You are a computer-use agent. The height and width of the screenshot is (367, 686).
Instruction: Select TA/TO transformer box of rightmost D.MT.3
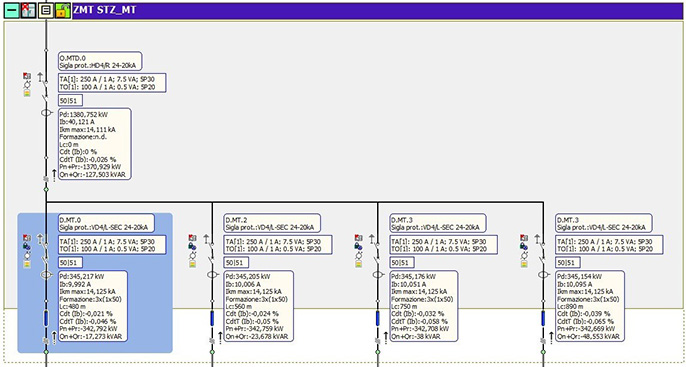point(609,245)
